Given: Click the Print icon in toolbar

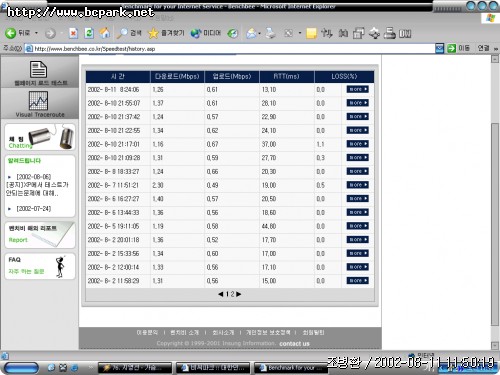Looking at the screenshot, I should click(270, 33).
